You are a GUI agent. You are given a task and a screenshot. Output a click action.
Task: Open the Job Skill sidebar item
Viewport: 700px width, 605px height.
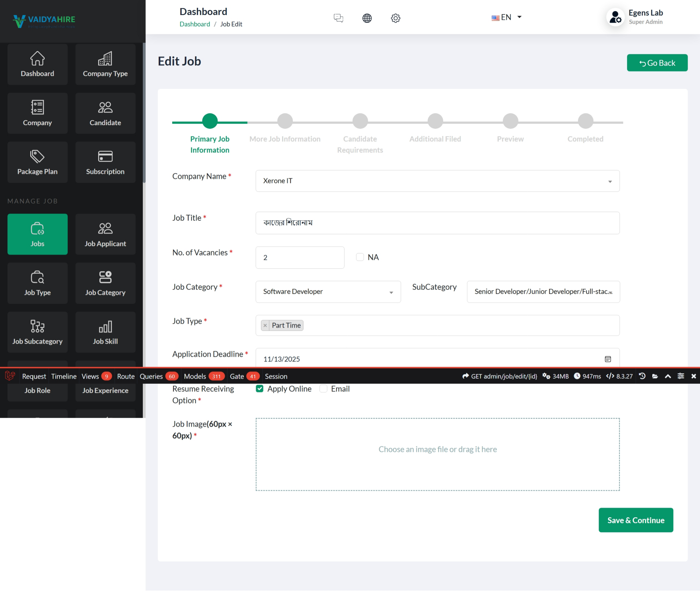[105, 332]
